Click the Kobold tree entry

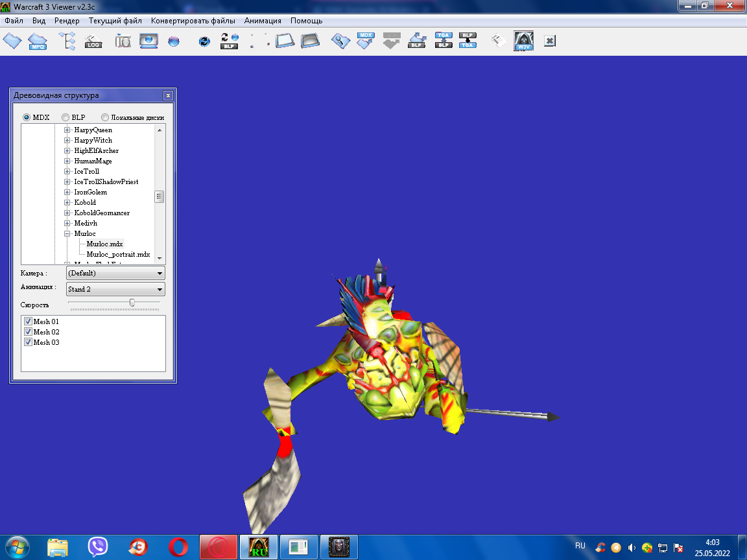pyautogui.click(x=86, y=202)
